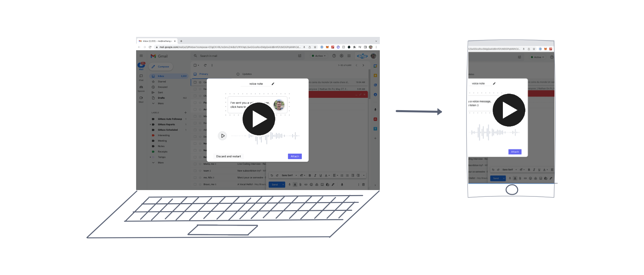Viewport: 644px width, 275px height.
Task: Open Chat in left rail
Action: (141, 78)
